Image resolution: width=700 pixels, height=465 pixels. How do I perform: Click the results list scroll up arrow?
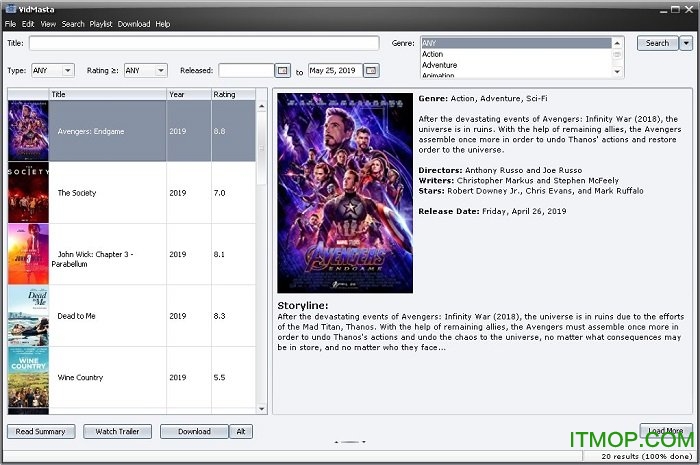262,106
